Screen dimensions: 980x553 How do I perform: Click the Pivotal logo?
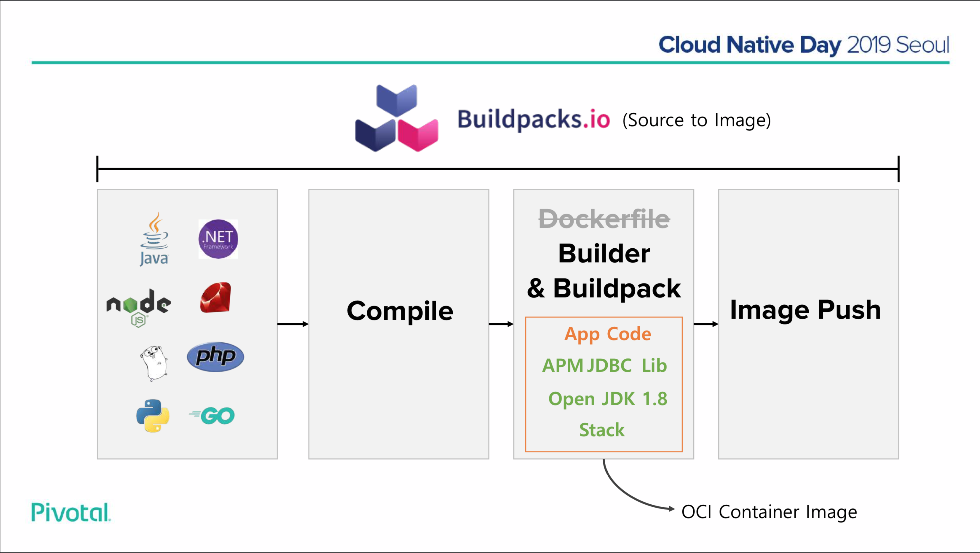point(71,512)
